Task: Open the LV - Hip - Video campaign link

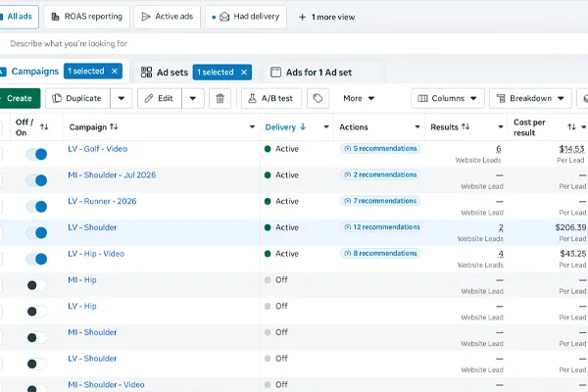Action: click(96, 254)
